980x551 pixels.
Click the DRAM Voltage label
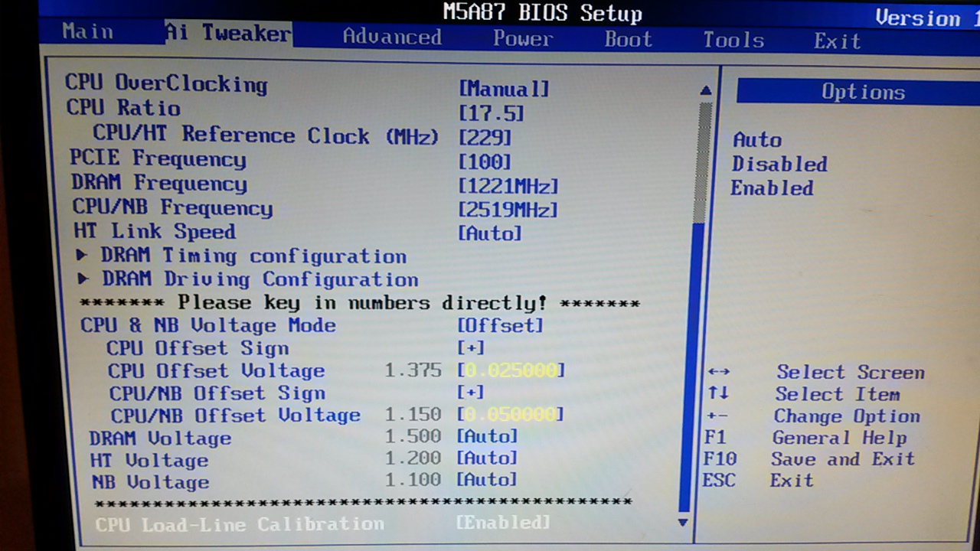tap(160, 438)
